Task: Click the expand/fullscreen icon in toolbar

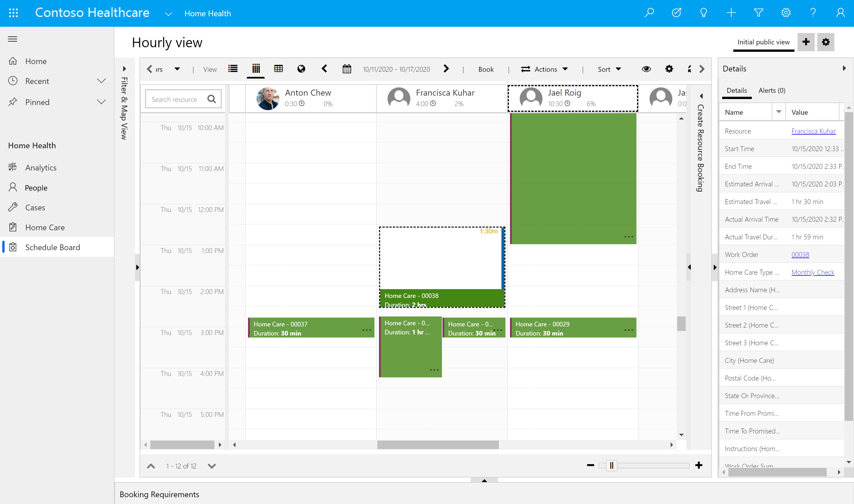Action: [x=689, y=68]
